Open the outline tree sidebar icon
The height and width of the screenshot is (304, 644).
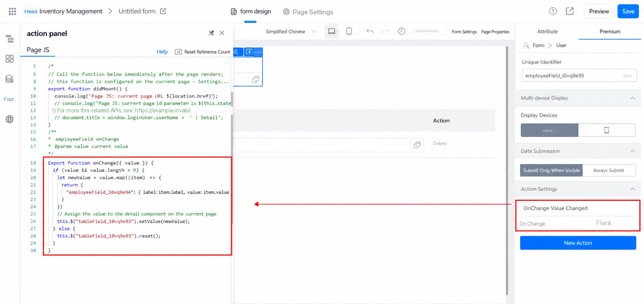(10, 39)
